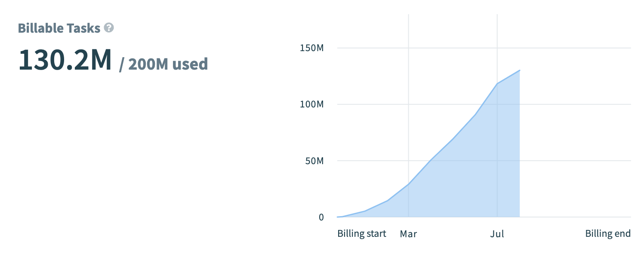Enable highlighting of the latest data point
Image resolution: width=644 pixels, height=257 pixels.
[x=519, y=70]
